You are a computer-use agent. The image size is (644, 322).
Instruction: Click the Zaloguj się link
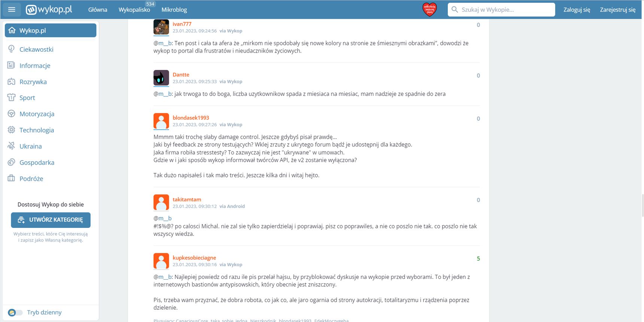click(x=577, y=10)
